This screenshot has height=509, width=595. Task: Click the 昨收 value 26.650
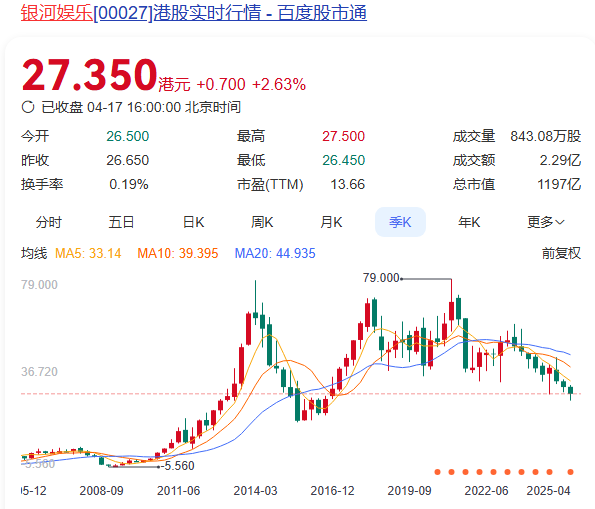[128, 161]
